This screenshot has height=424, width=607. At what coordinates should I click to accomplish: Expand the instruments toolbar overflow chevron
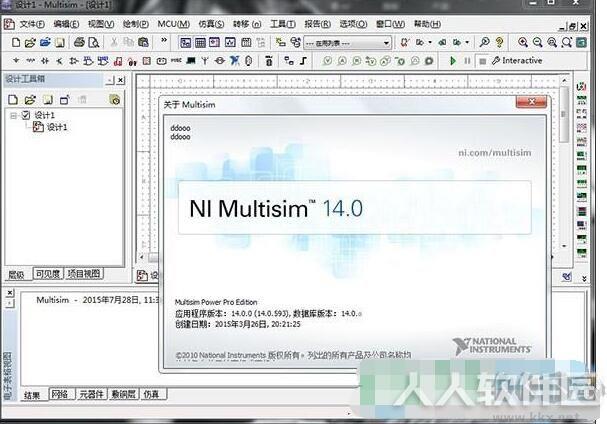point(584,278)
